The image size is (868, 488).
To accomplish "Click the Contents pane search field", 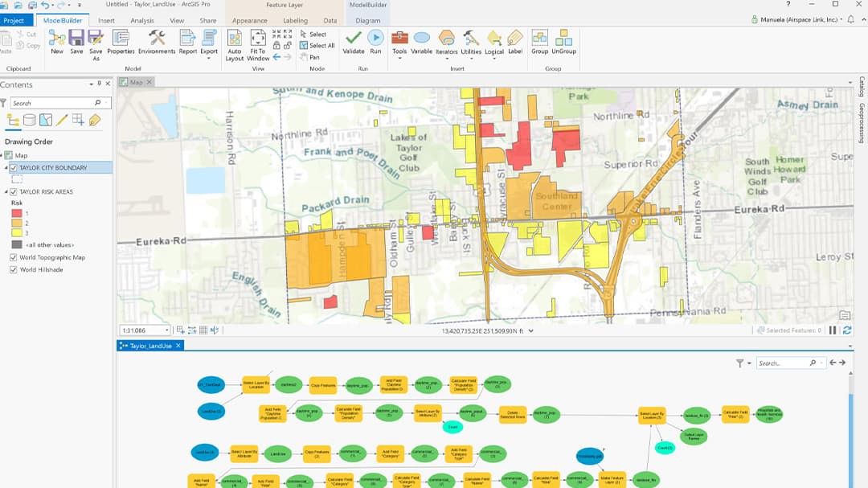I will 59,103.
